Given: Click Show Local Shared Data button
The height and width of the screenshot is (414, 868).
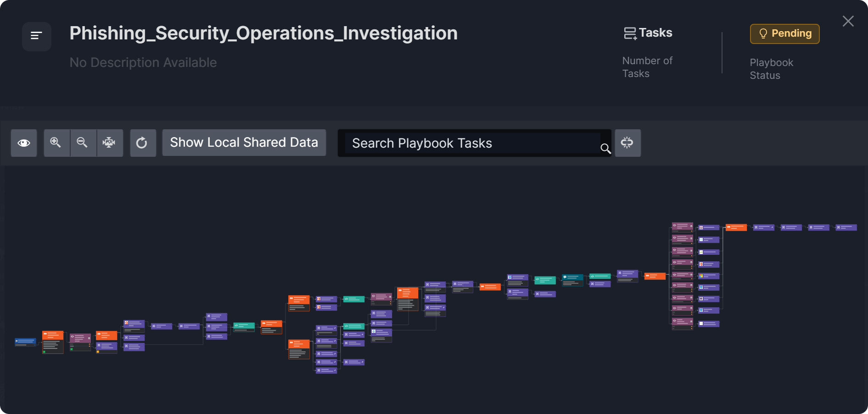Looking at the screenshot, I should pos(244,143).
